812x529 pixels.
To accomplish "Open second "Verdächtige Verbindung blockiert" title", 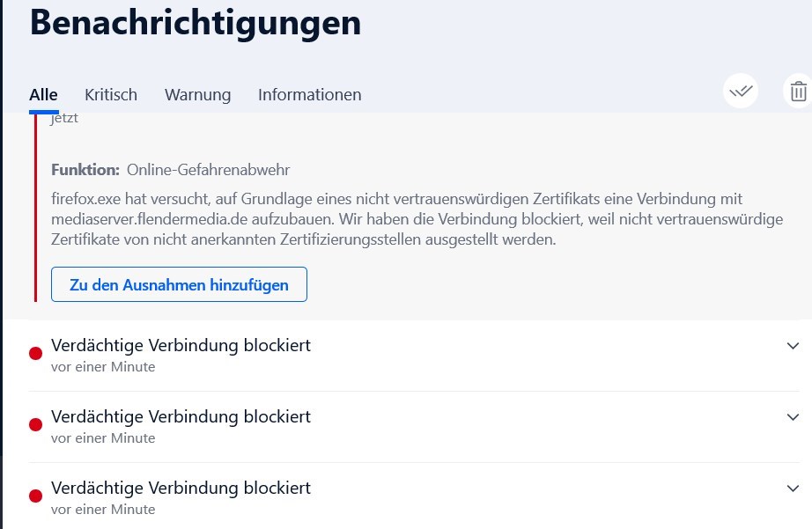I will pos(181,416).
